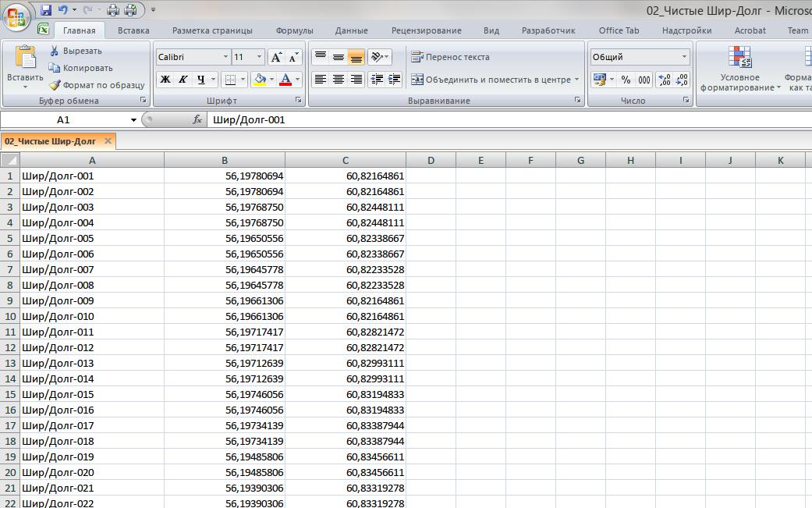Increase decimal places for selected cells
812x508 pixels.
(x=664, y=80)
